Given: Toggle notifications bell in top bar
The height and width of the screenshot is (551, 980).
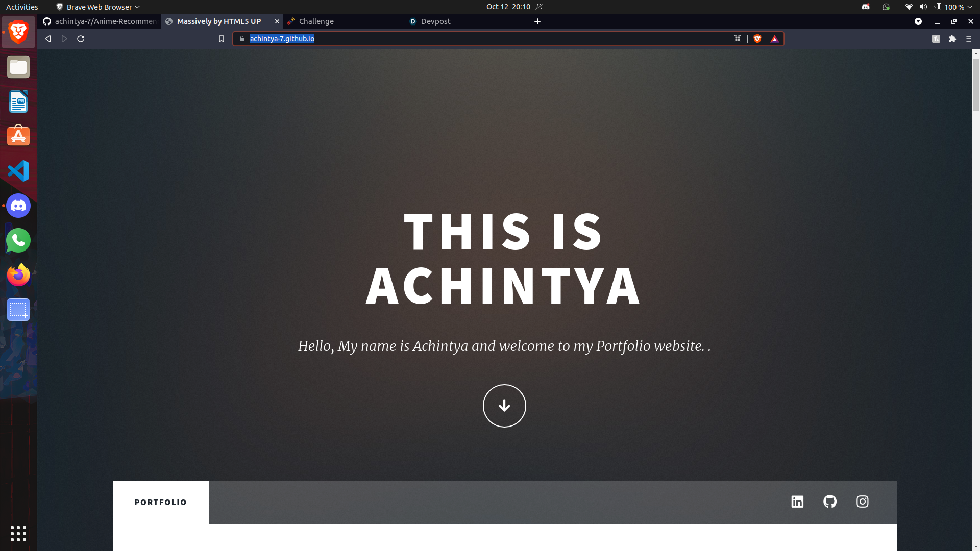Looking at the screenshot, I should click(539, 7).
